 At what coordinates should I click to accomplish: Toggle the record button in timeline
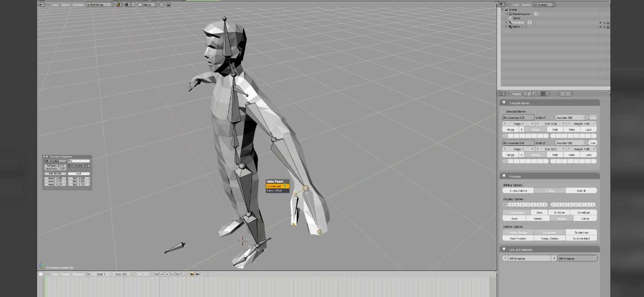pos(184,274)
